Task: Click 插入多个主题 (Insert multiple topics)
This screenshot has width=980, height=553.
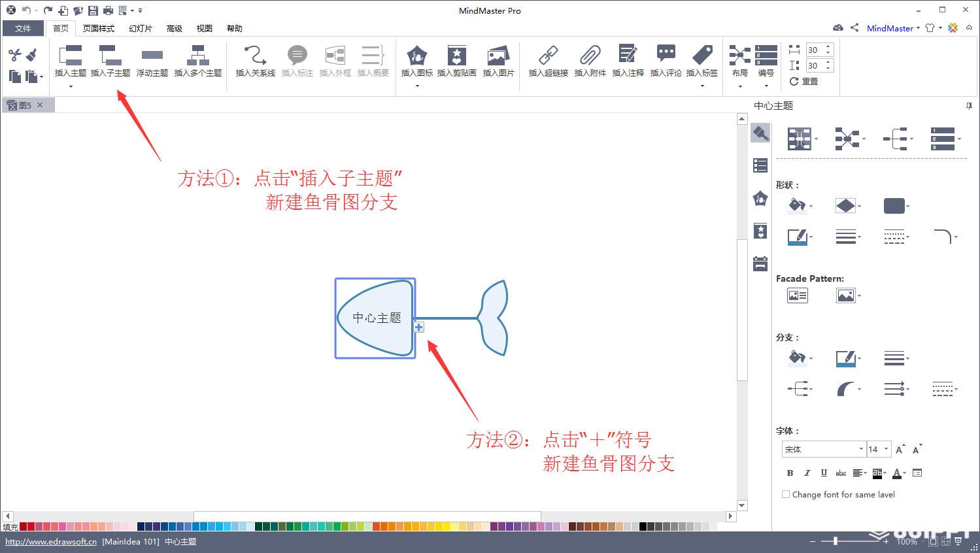Action: click(198, 61)
